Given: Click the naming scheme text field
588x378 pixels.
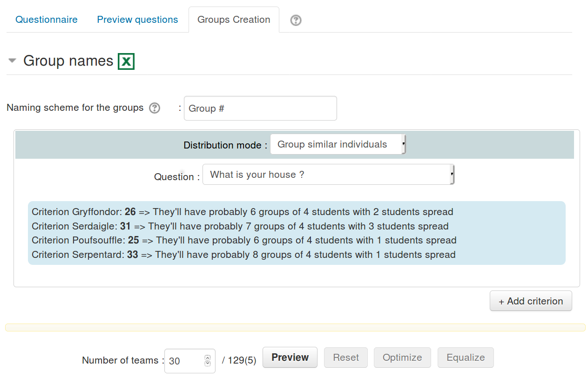Looking at the screenshot, I should (x=260, y=108).
